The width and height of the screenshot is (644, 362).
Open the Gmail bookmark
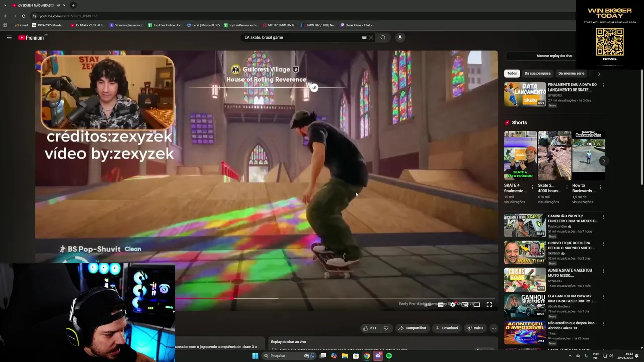pyautogui.click(x=21, y=25)
